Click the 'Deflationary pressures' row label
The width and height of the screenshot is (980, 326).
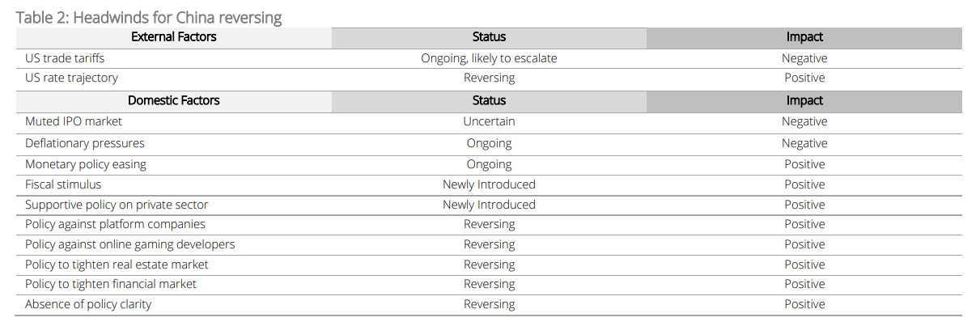coord(85,143)
